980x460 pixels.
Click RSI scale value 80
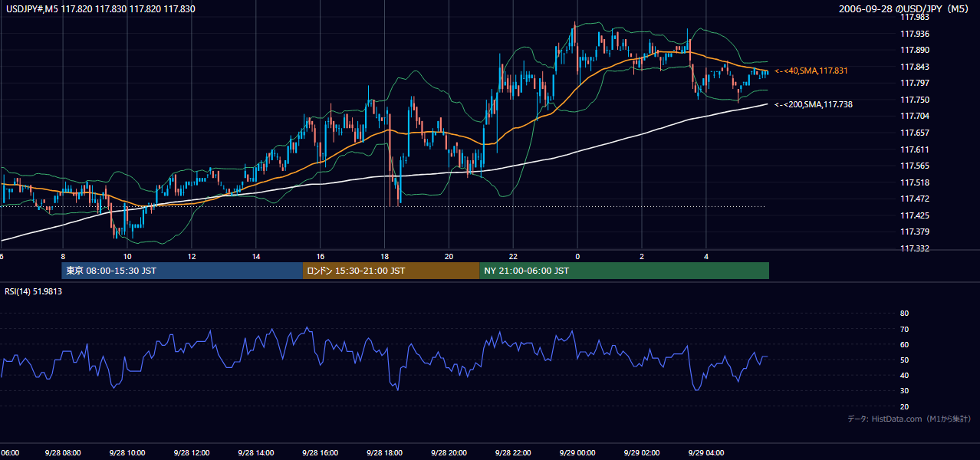tap(905, 314)
